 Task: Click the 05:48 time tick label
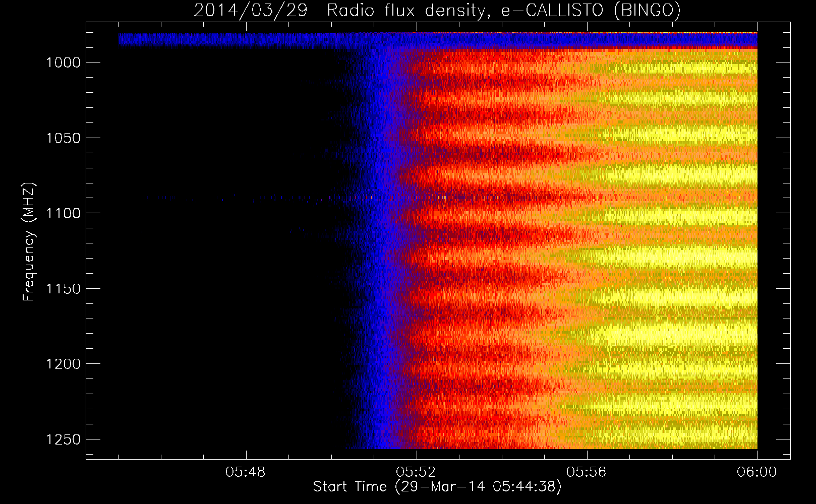click(246, 472)
